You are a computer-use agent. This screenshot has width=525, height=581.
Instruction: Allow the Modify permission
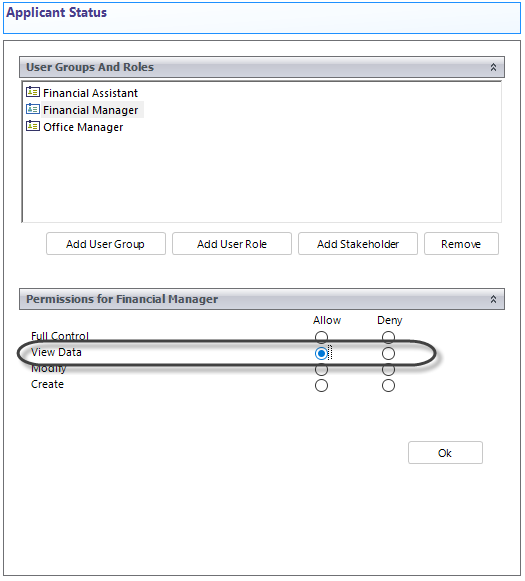321,369
